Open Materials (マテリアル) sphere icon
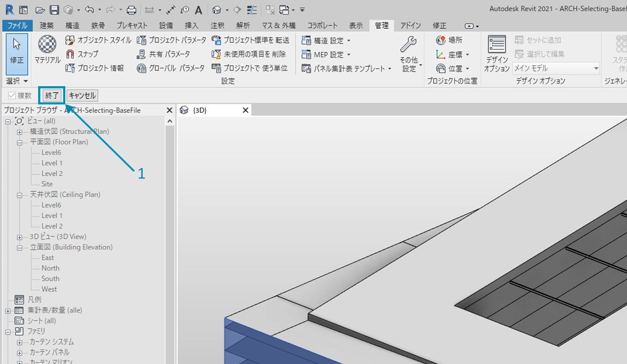 [x=48, y=50]
